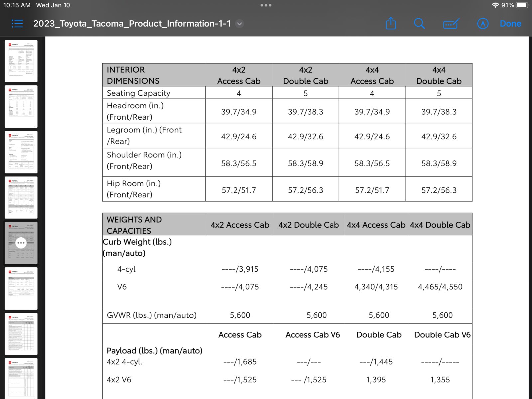Tap the '---/1,685' payload value
The image size is (532, 399).
click(240, 362)
